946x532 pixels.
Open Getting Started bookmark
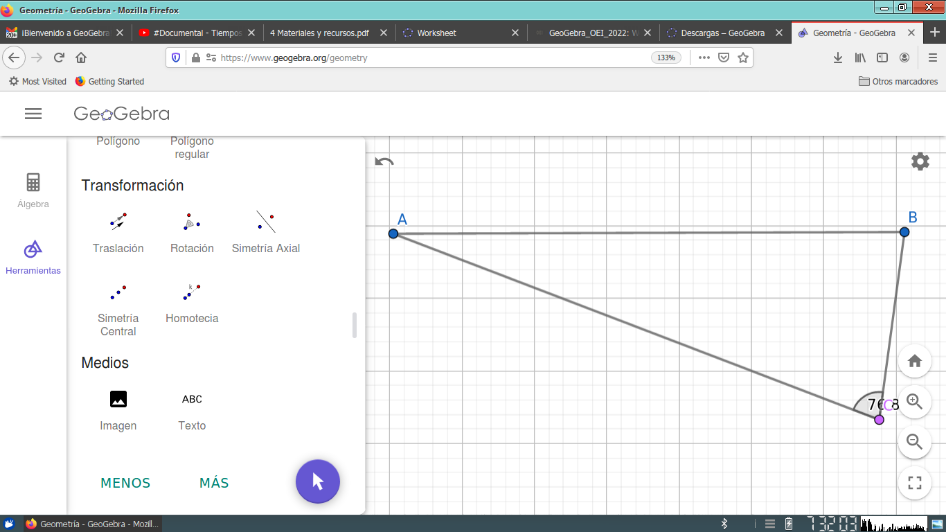pos(110,81)
